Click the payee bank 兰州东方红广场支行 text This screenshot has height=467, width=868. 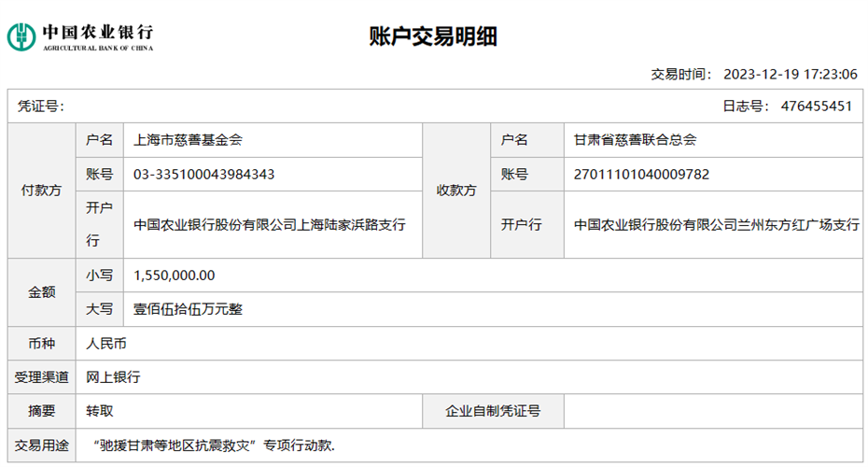[x=716, y=225]
